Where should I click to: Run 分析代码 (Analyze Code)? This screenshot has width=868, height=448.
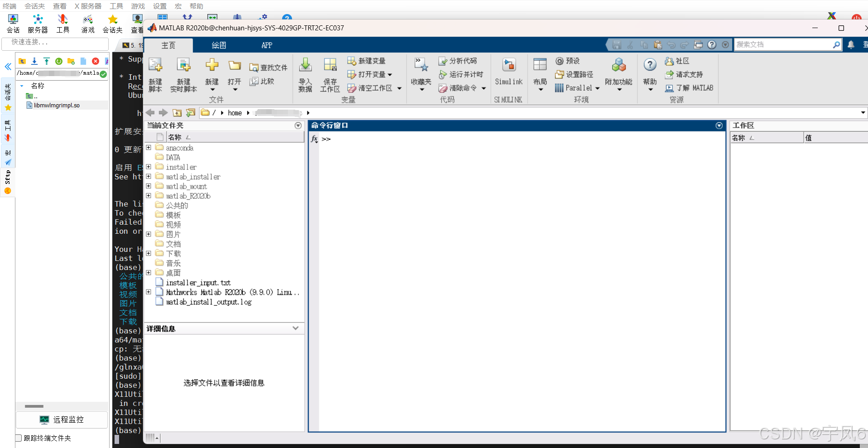click(x=461, y=60)
